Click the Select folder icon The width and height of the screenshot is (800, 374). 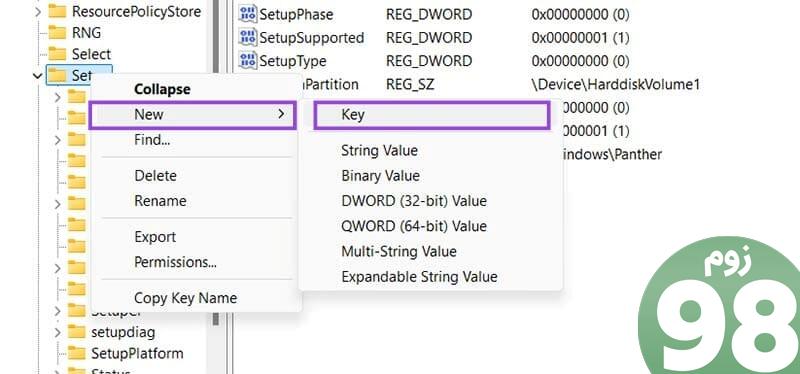pos(57,54)
